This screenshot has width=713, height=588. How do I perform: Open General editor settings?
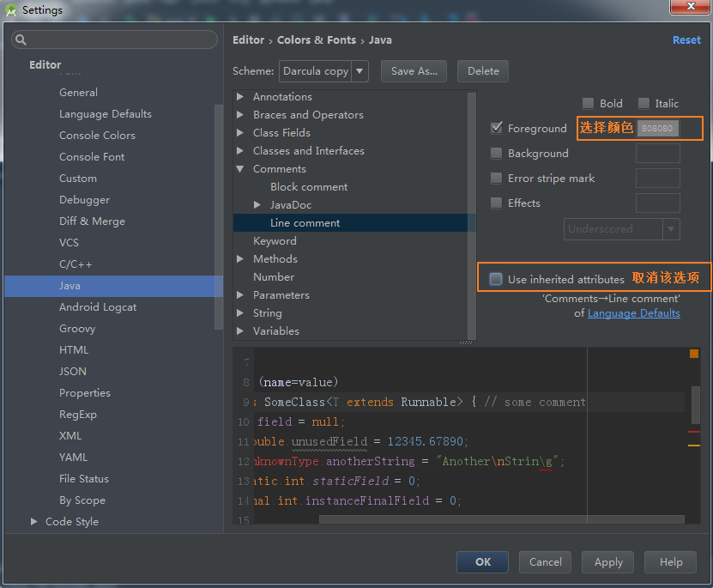pos(78,93)
